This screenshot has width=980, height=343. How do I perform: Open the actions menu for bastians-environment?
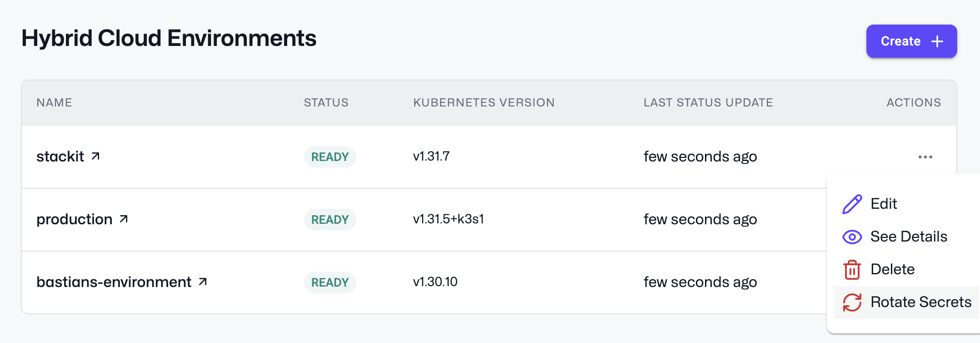[926, 282]
